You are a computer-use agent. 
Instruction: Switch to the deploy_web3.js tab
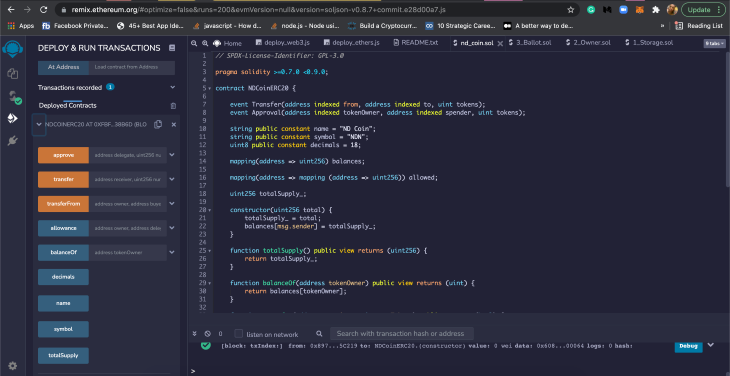click(x=283, y=43)
